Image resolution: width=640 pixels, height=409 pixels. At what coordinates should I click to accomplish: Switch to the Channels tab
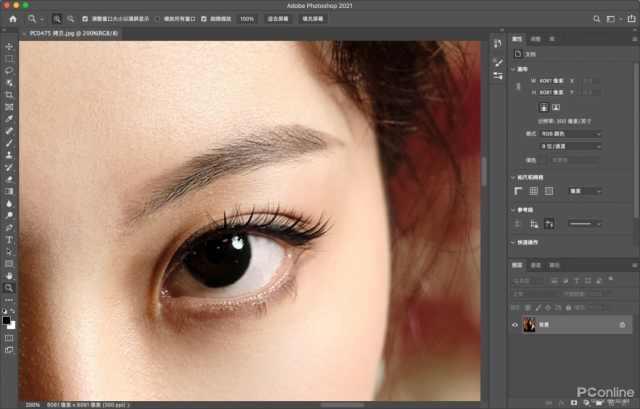coord(536,265)
